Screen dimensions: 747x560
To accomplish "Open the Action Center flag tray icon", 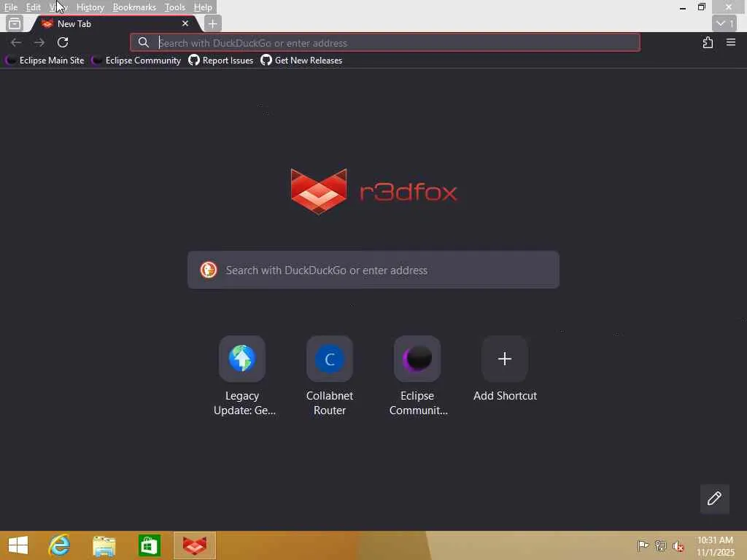I will 643,545.
